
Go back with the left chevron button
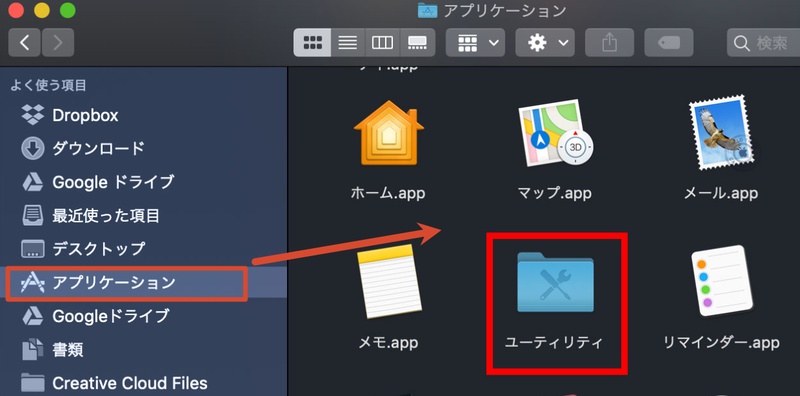[x=24, y=42]
